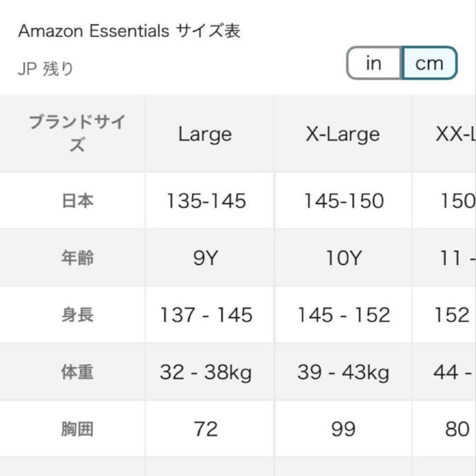The image size is (476, 476).
Task: Select the "cm" unit toggle
Action: click(429, 63)
